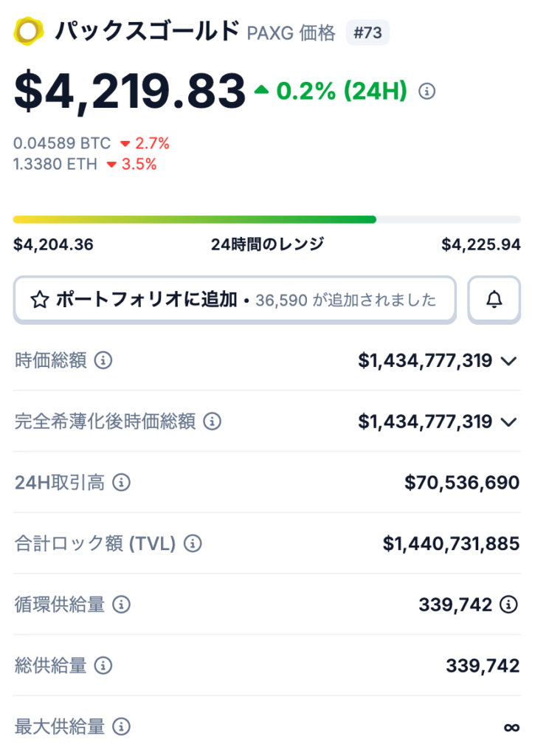Screen dimensions: 549x756
Task: Open price alert bell button
Action: (494, 299)
